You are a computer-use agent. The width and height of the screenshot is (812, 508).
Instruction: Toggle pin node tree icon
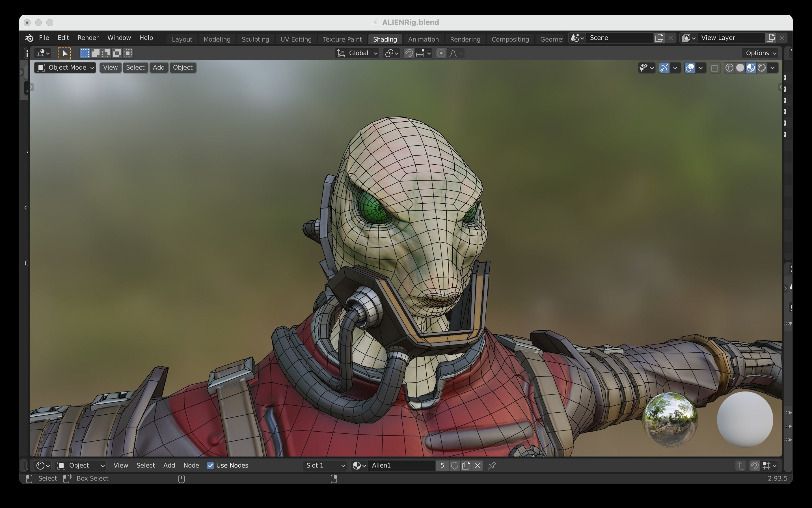point(492,466)
